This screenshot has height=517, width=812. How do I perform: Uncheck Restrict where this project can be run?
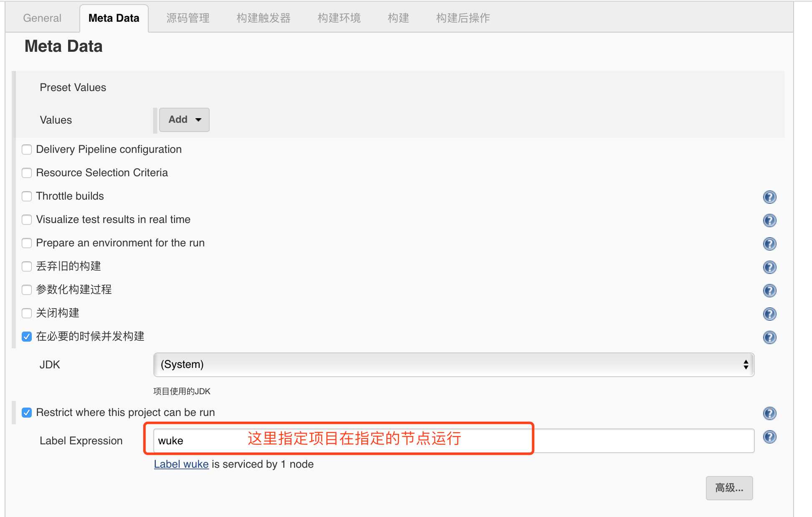point(27,413)
